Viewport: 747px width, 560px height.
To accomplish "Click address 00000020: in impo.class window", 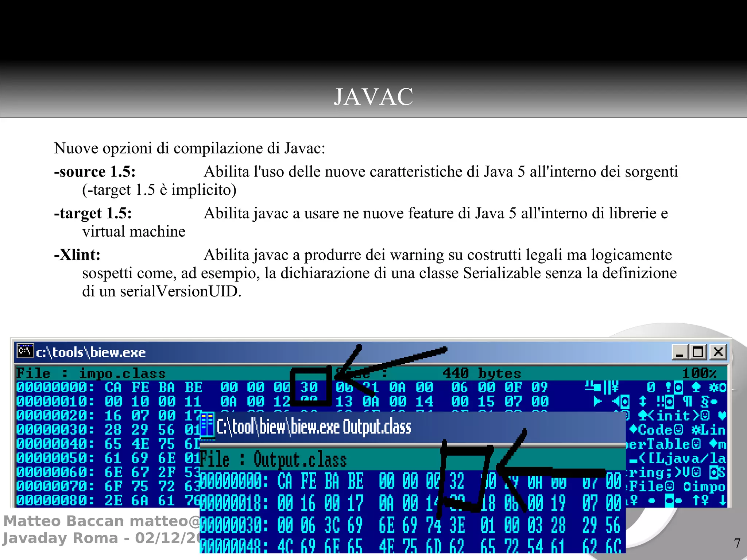I will [x=55, y=416].
